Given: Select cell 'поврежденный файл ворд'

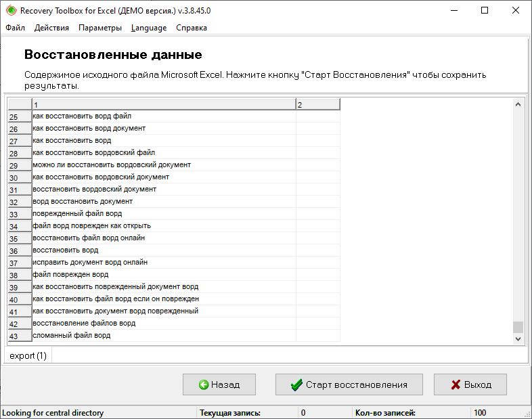Looking at the screenshot, I should pyautogui.click(x=164, y=214).
